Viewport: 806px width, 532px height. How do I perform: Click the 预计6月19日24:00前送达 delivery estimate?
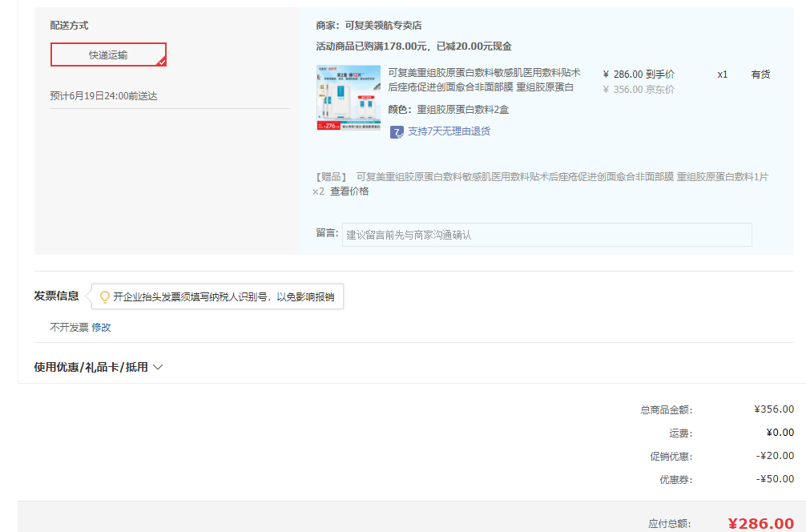click(103, 96)
